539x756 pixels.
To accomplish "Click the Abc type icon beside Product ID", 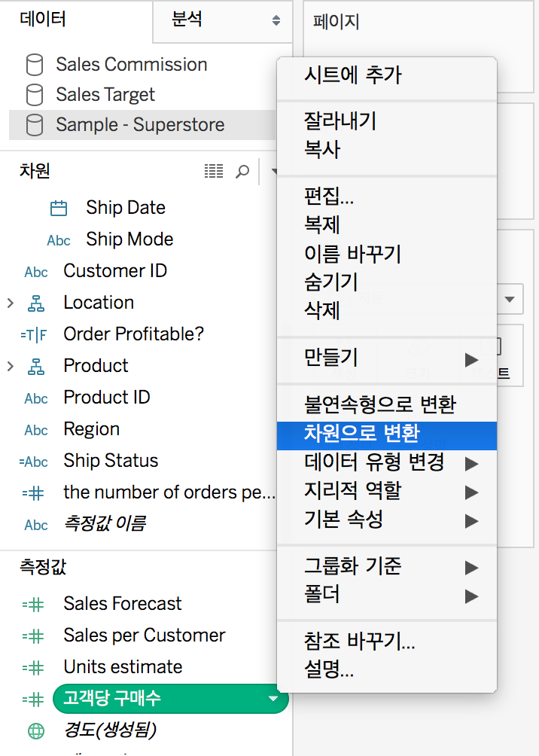I will pos(36,398).
